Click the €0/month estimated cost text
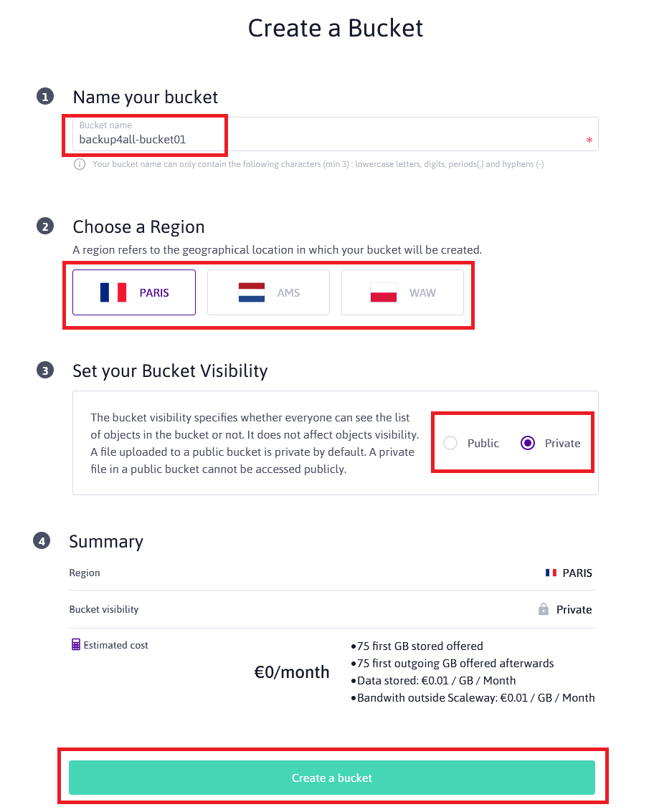 point(292,672)
